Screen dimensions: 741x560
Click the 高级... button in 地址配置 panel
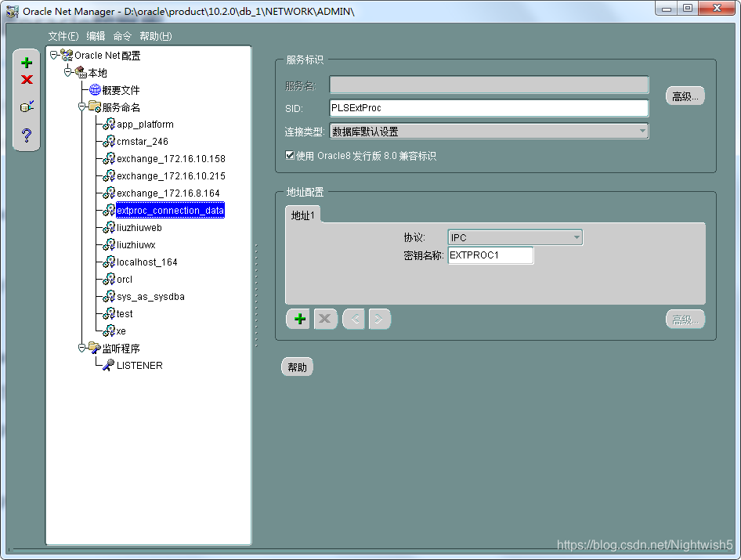685,320
